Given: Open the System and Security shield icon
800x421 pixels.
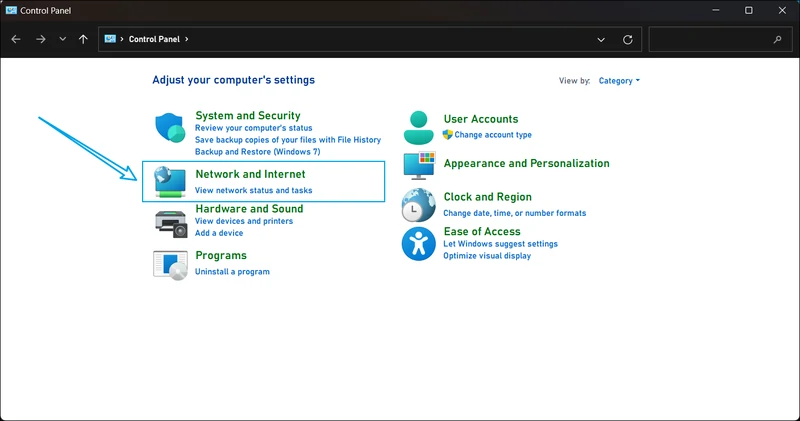Looking at the screenshot, I should [170, 128].
